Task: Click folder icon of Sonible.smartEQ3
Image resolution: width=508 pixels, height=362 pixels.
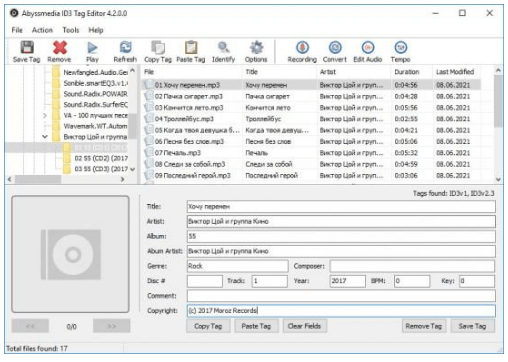Action: 56,83
